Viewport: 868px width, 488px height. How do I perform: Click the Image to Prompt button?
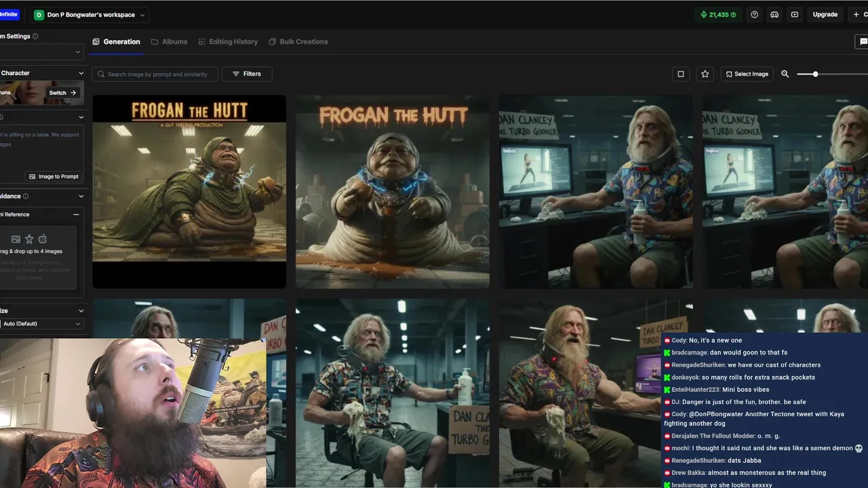pos(54,176)
